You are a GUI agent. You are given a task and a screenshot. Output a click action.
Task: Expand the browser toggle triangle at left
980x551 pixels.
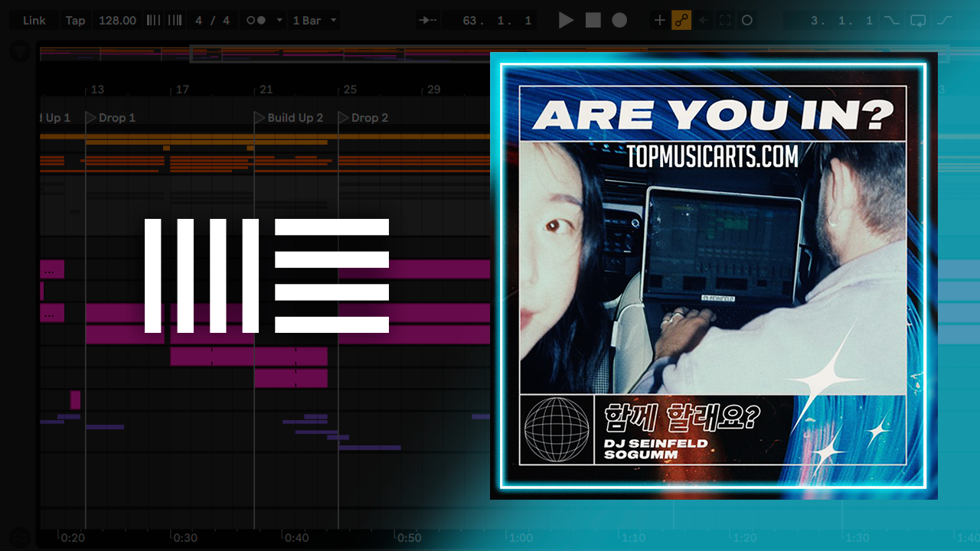click(x=20, y=52)
